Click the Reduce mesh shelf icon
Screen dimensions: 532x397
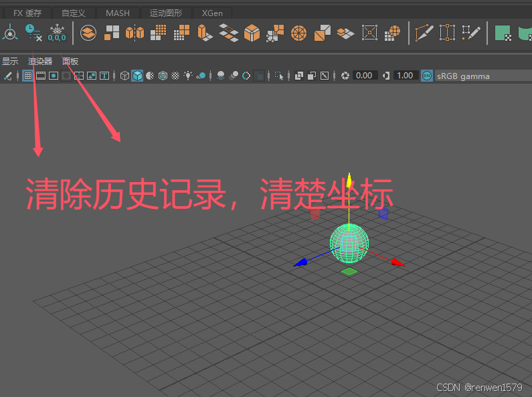coord(181,33)
